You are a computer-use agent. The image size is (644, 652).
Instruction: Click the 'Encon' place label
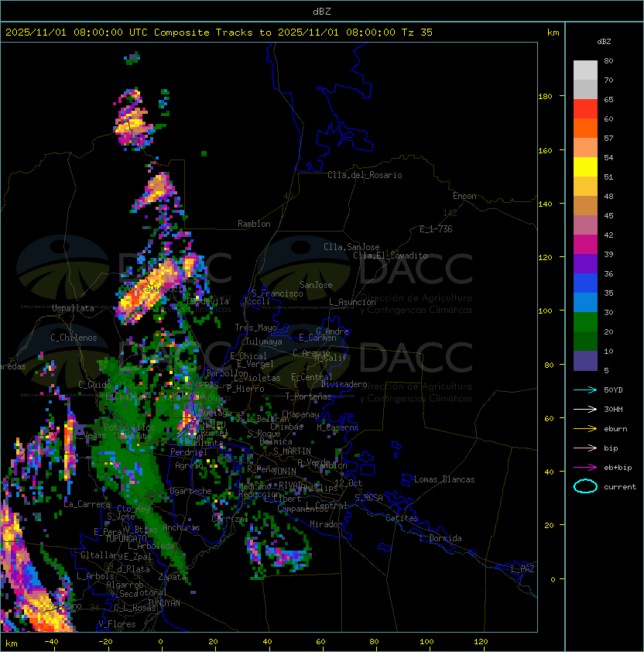464,196
